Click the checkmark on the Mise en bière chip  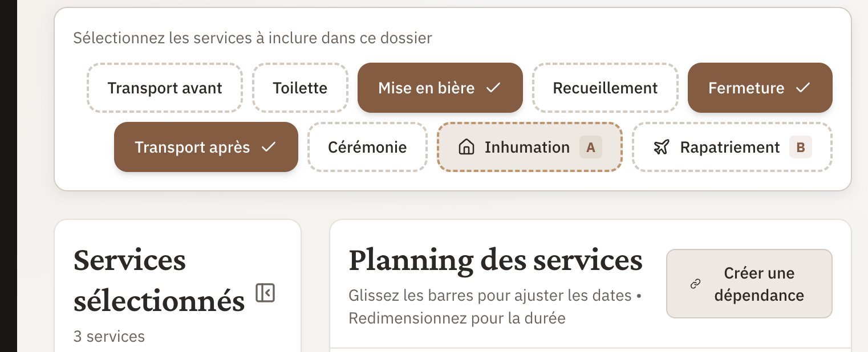493,88
